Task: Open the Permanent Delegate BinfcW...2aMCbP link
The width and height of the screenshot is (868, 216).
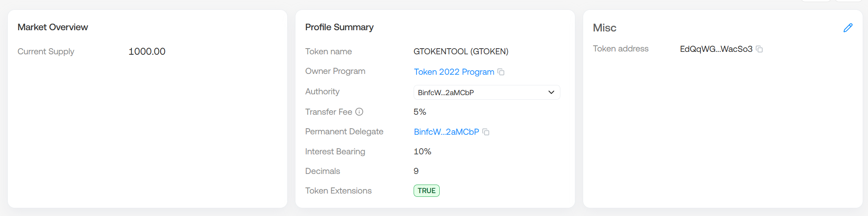Action: [446, 132]
